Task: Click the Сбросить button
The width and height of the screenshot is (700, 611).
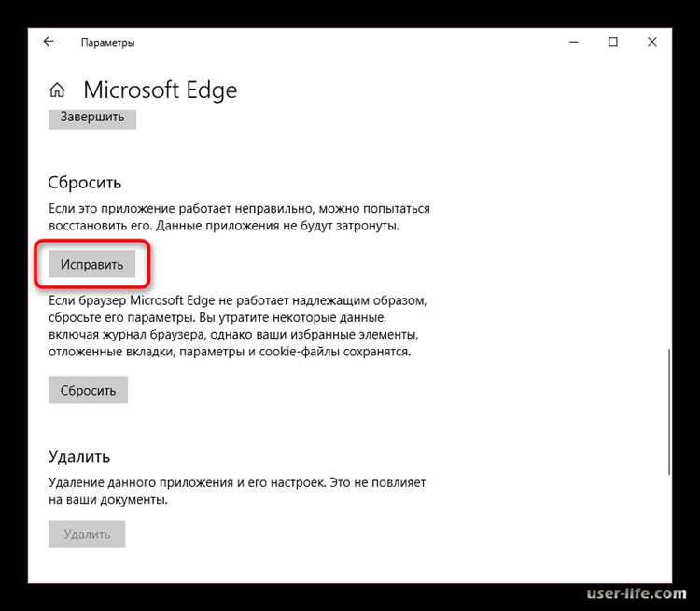Action: click(x=88, y=390)
